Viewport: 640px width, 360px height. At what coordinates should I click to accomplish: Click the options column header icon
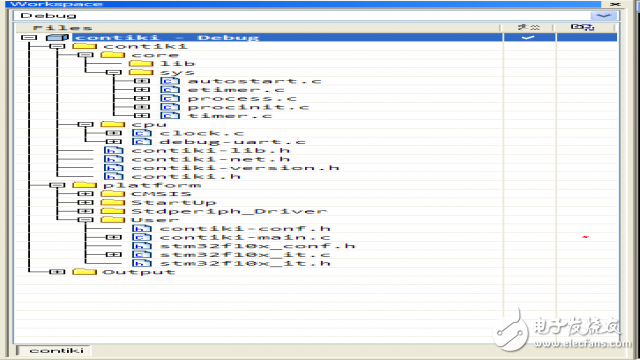582,27
